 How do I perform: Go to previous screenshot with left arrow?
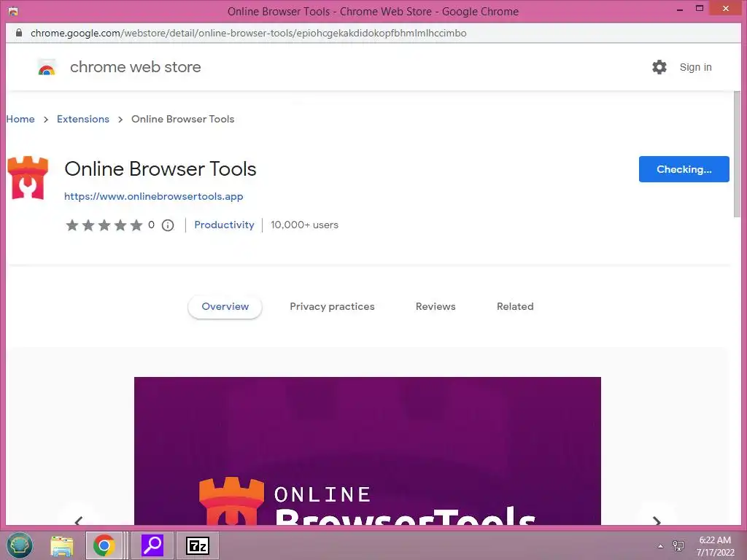(x=79, y=521)
